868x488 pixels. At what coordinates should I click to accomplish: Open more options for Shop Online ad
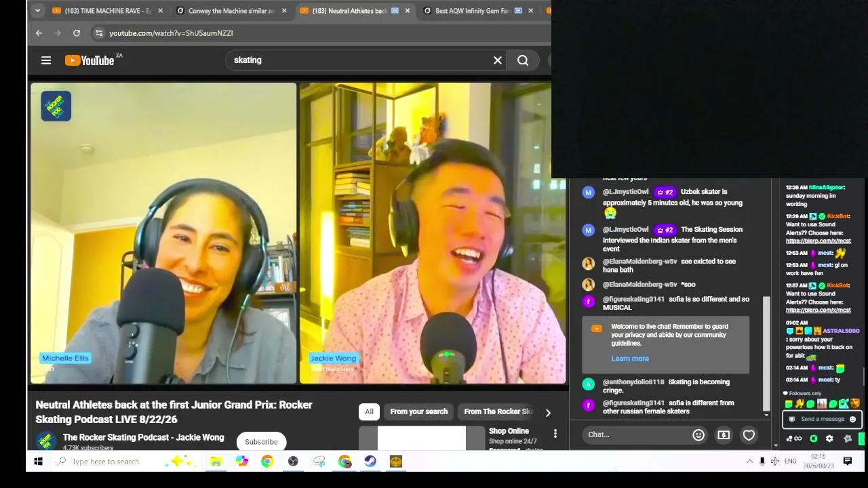[555, 434]
